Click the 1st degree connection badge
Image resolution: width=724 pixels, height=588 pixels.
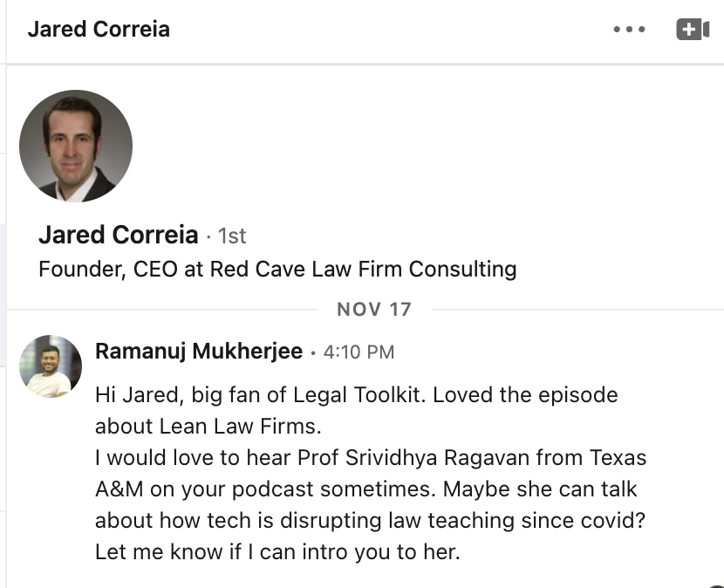point(232,236)
